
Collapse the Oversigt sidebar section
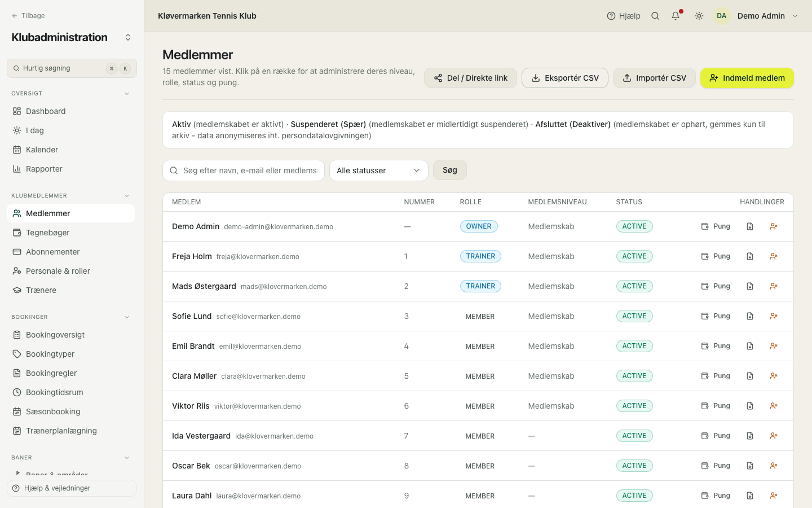coord(127,94)
